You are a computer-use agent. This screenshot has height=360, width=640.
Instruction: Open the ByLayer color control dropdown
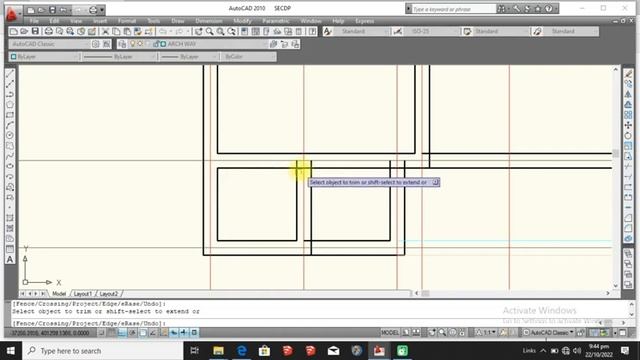[44, 57]
